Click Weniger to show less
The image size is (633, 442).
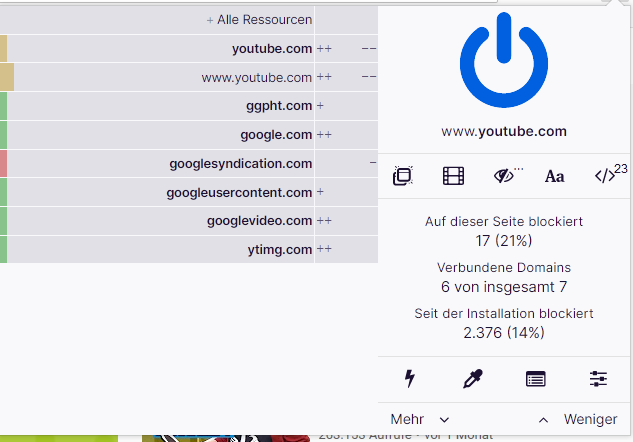pos(578,419)
